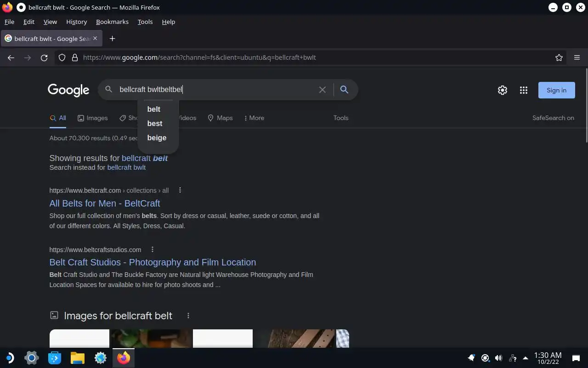This screenshot has width=588, height=368.
Task: Open options for beltcraft.com result
Action: pos(180,190)
